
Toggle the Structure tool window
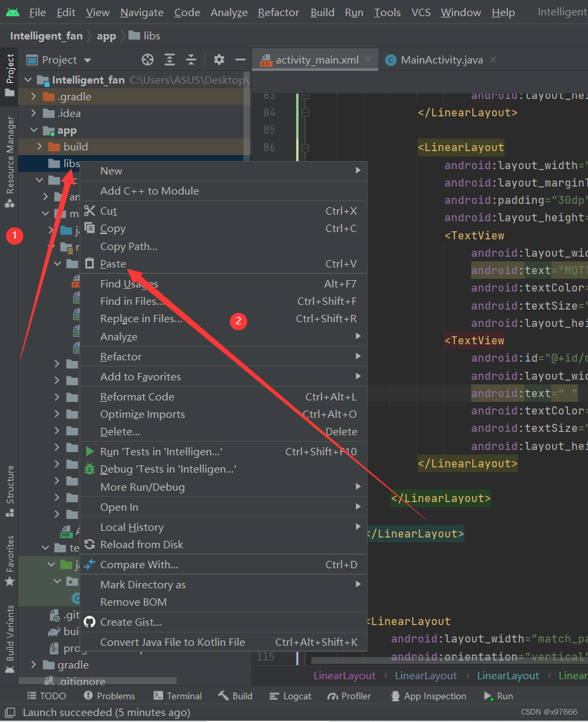coord(9,491)
